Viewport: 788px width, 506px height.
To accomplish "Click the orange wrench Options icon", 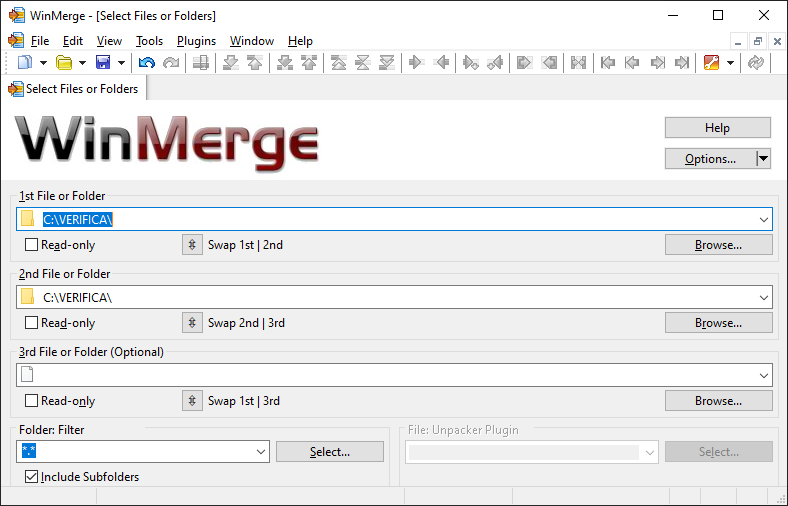I will (x=711, y=62).
